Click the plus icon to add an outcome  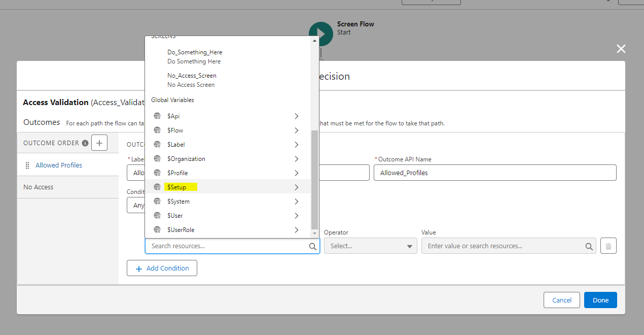[x=99, y=143]
